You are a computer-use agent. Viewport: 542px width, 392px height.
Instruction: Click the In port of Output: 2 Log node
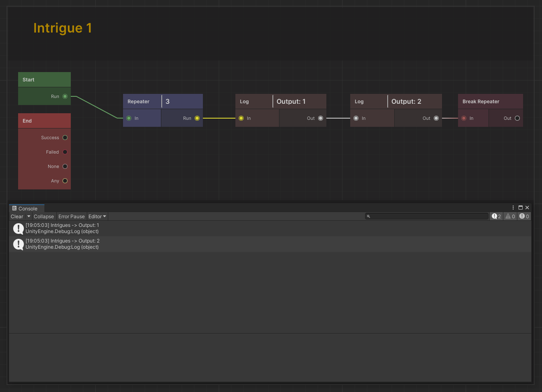pyautogui.click(x=356, y=118)
